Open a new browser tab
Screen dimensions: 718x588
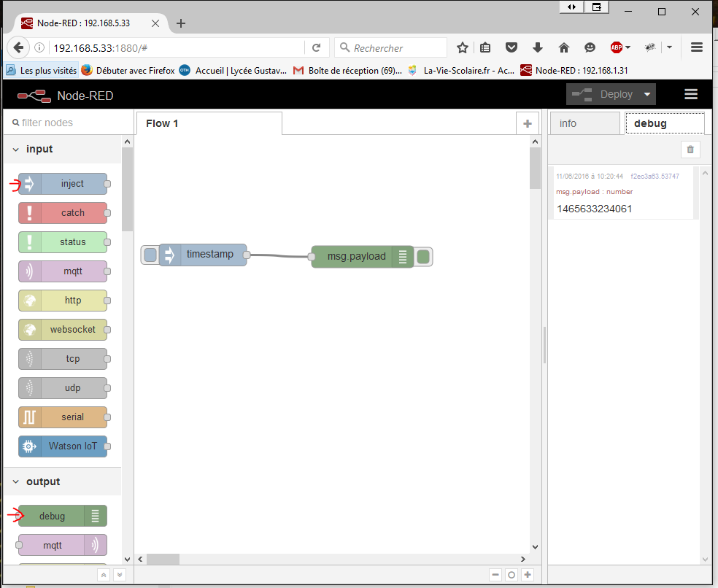(181, 23)
